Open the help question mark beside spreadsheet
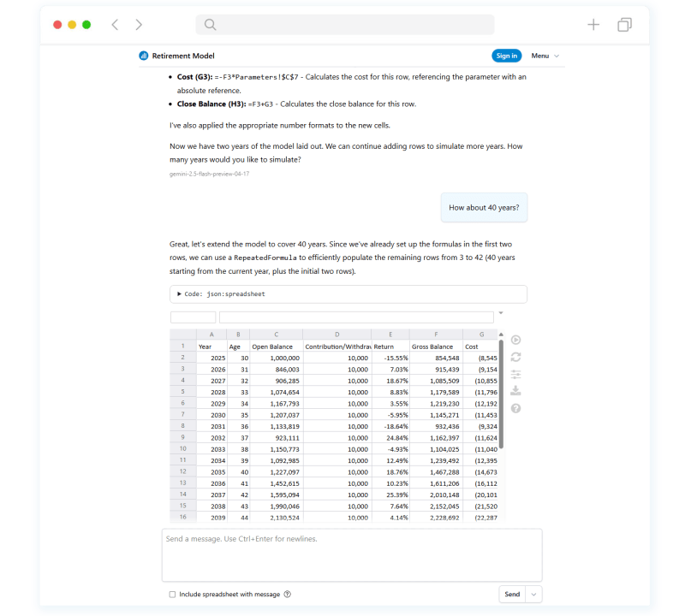Image resolution: width=685 pixels, height=616 pixels. click(516, 408)
